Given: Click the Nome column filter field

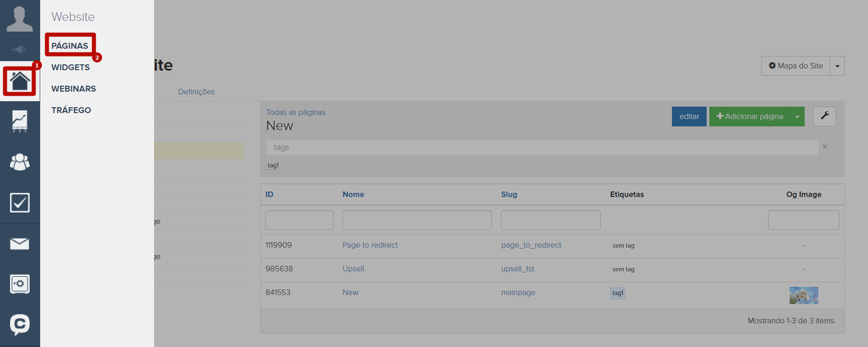Looking at the screenshot, I should (417, 220).
